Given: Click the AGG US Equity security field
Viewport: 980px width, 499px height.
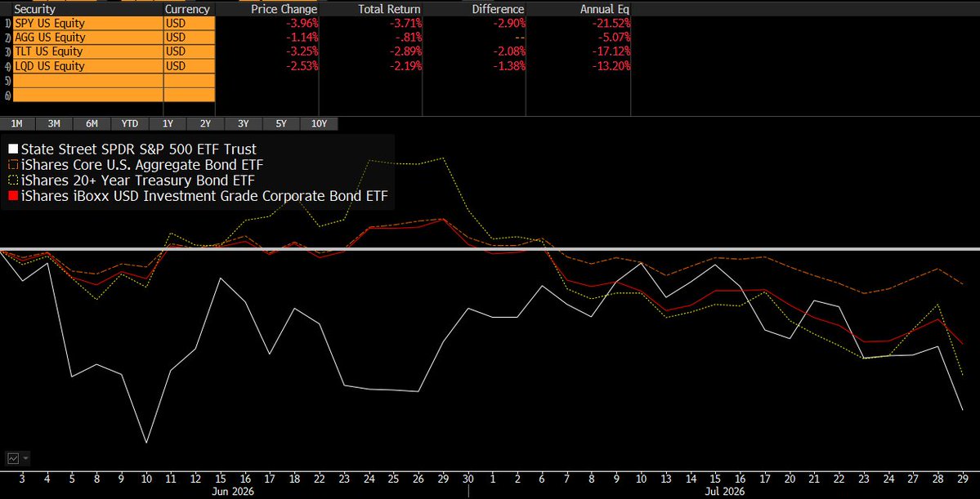Looking at the screenshot, I should 87,38.
